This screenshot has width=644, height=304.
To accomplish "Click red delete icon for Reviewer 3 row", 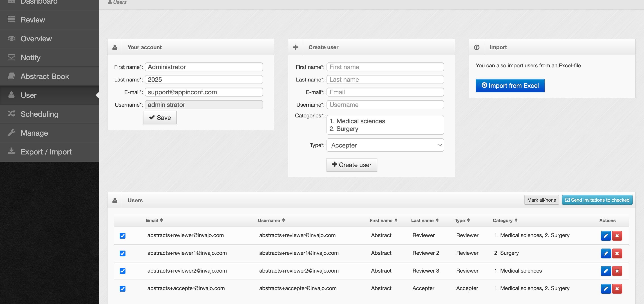I will click(x=617, y=271).
